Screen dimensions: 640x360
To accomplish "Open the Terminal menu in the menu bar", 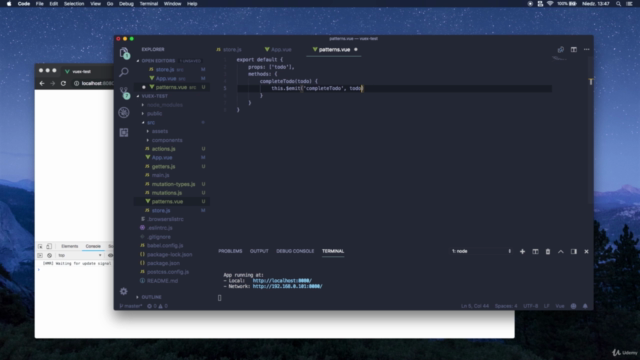I will click(149, 4).
